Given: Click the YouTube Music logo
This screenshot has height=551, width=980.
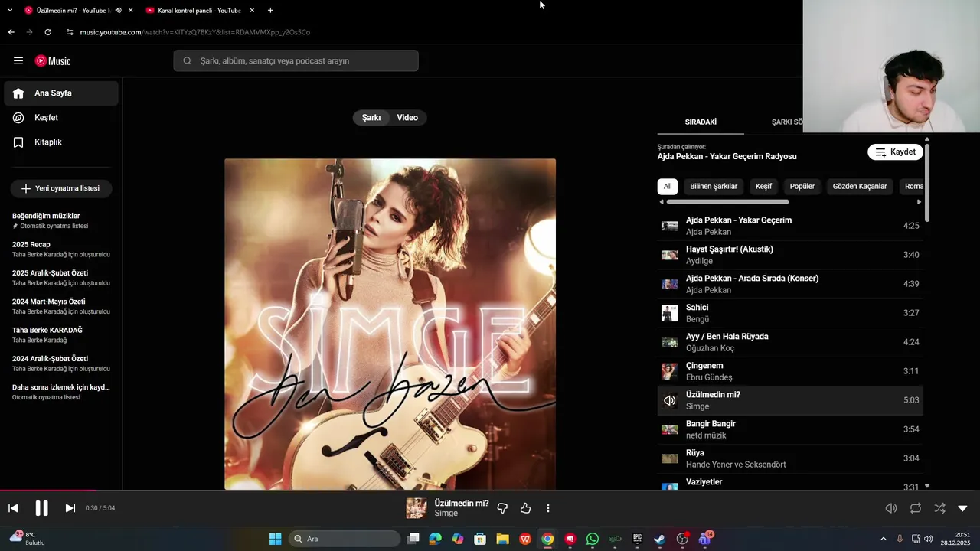Looking at the screenshot, I should [53, 60].
